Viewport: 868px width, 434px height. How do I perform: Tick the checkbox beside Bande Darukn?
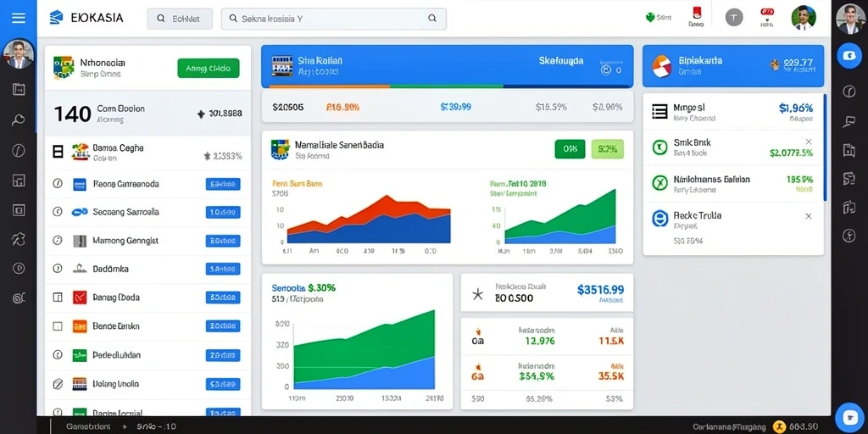pyautogui.click(x=58, y=326)
